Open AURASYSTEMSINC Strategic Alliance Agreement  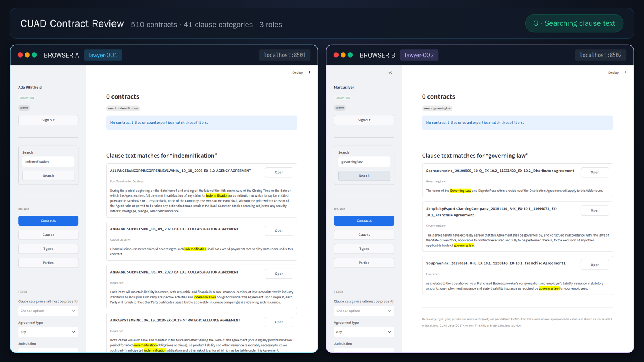tap(279, 322)
